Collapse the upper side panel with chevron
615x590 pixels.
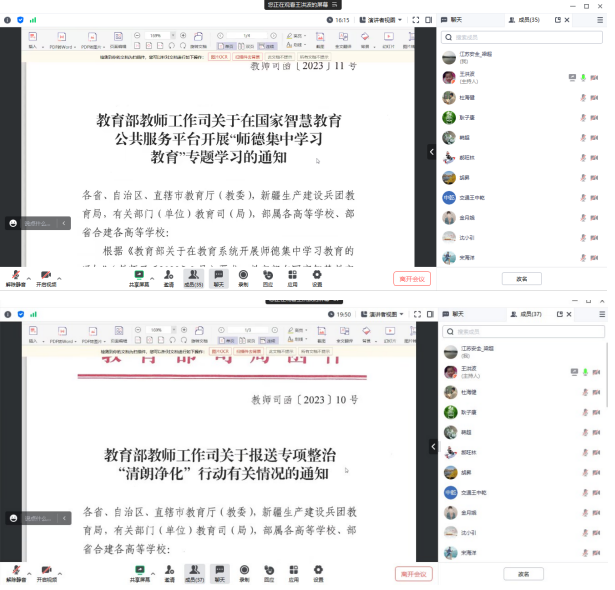click(432, 152)
